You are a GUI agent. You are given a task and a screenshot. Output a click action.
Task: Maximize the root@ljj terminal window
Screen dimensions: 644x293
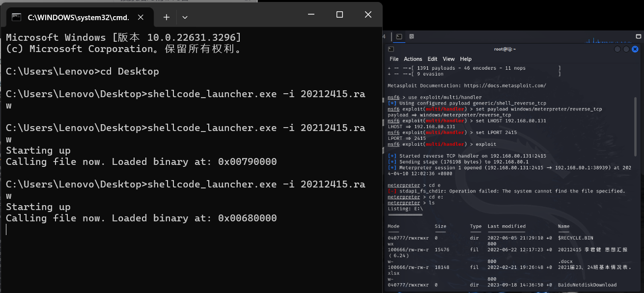pos(626,49)
